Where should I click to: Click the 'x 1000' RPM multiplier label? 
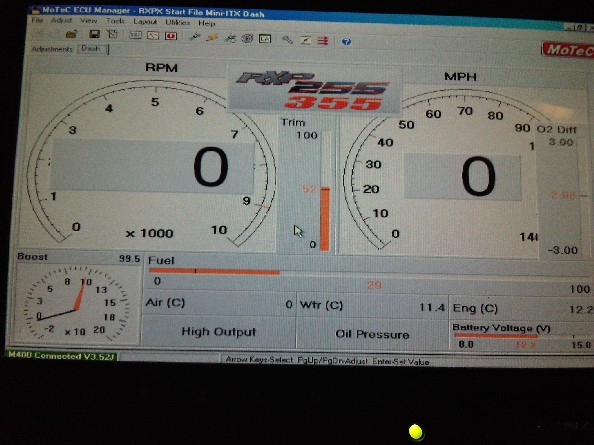[150, 233]
